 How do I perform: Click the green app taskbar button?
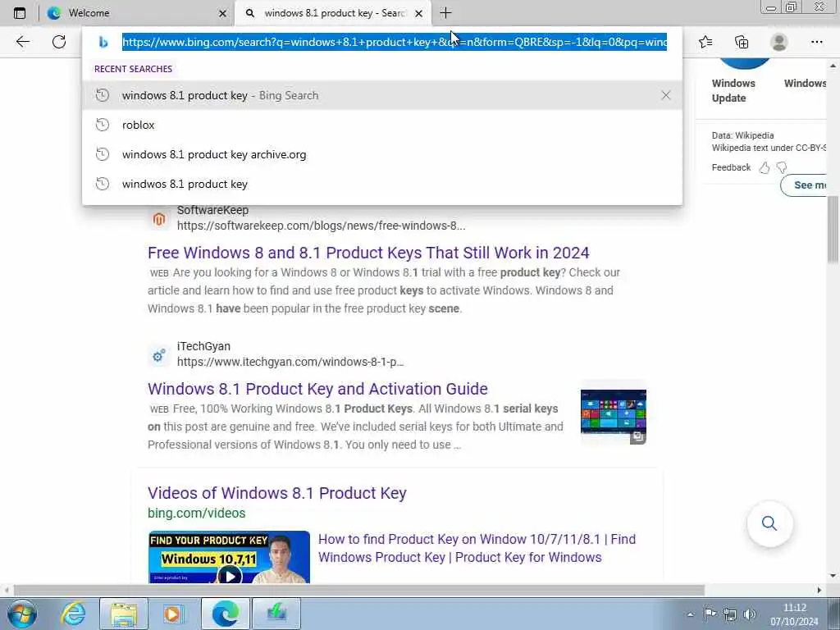point(276,614)
